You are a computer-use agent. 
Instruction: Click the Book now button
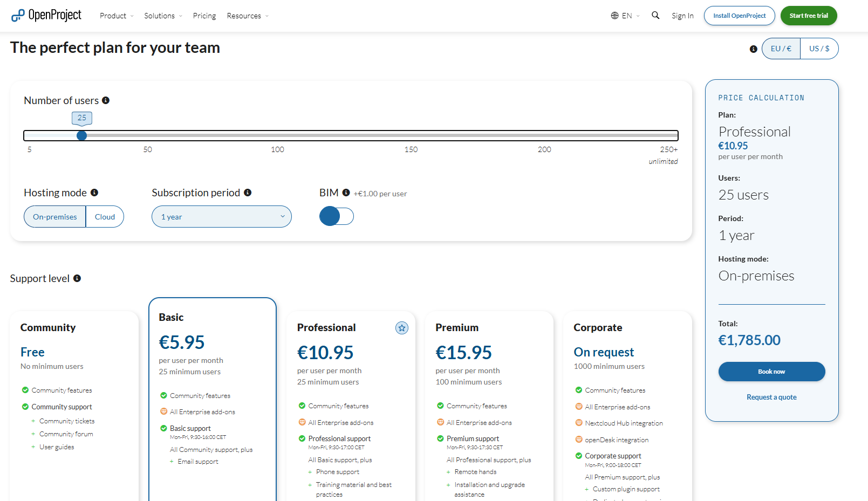click(771, 372)
